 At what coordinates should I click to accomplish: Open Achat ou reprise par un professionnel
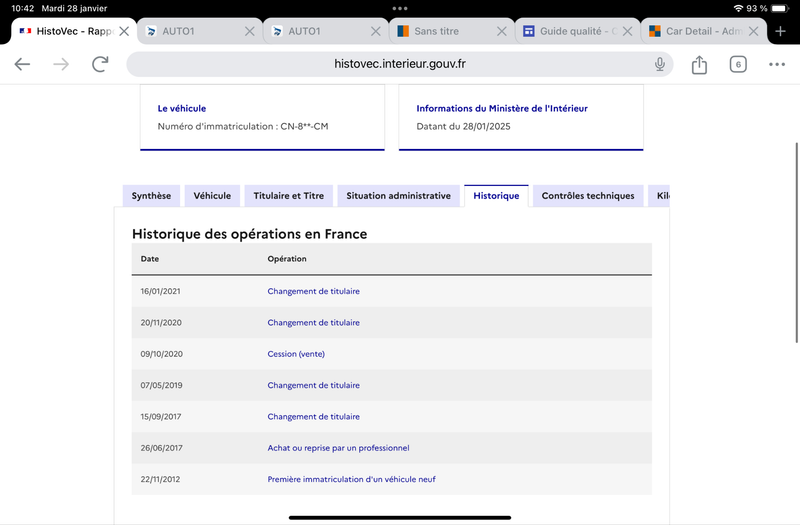(x=338, y=448)
